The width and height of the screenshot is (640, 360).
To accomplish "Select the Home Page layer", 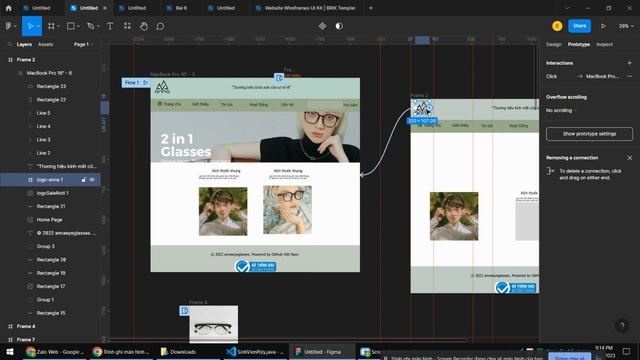I will click(49, 220).
